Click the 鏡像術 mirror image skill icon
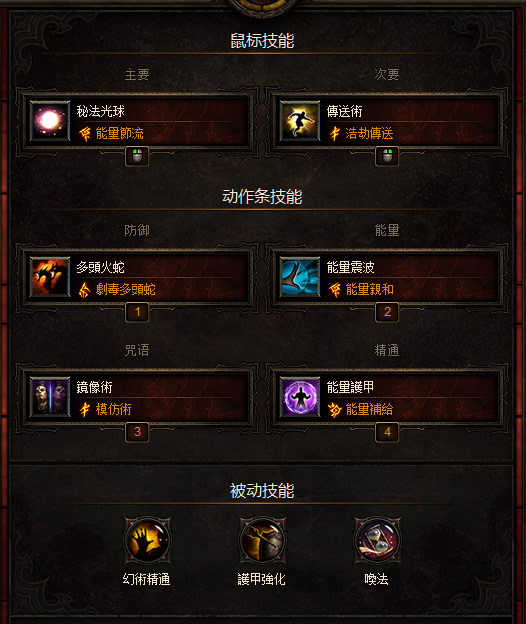The width and height of the screenshot is (526, 624). click(x=50, y=396)
